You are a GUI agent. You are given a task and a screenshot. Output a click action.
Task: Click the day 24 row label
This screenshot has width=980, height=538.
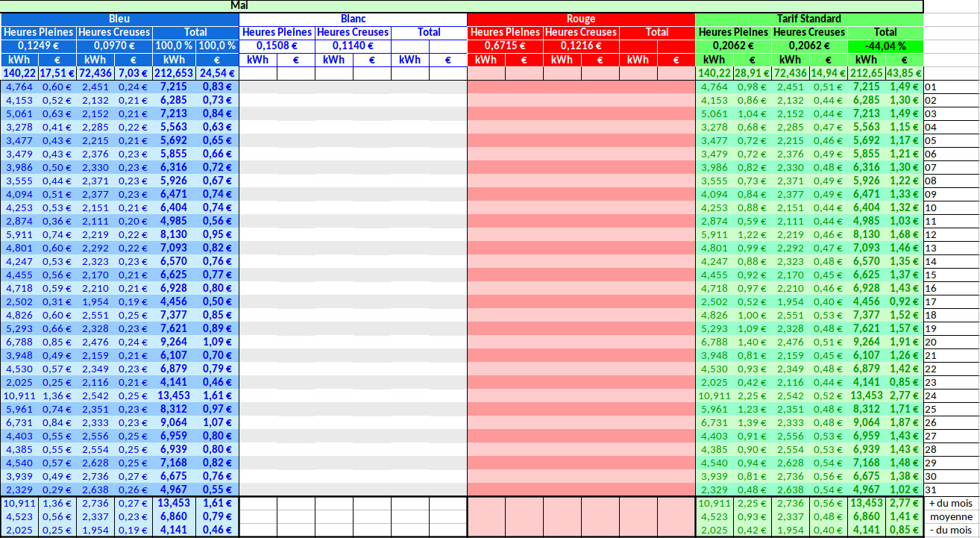coord(930,396)
